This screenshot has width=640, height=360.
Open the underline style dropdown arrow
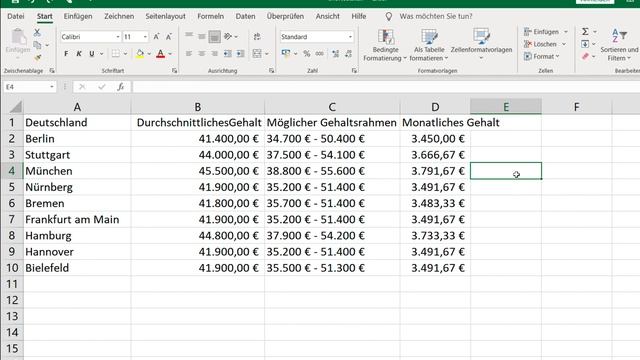click(102, 53)
